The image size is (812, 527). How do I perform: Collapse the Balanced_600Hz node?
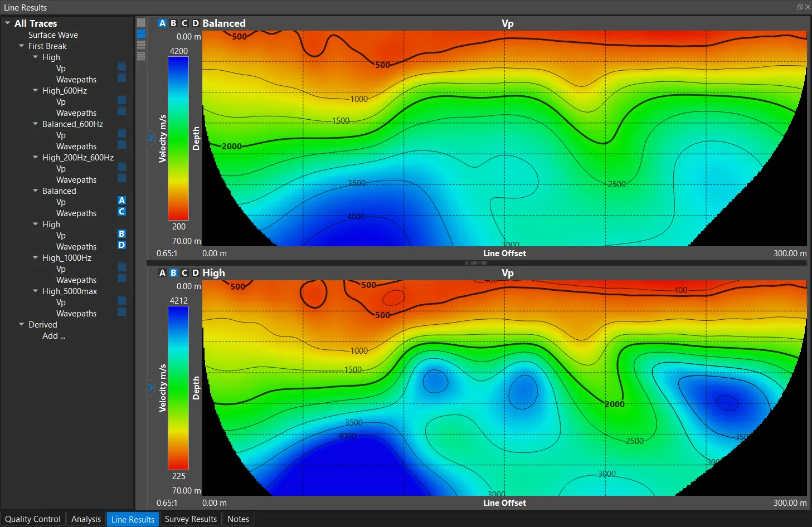[36, 124]
